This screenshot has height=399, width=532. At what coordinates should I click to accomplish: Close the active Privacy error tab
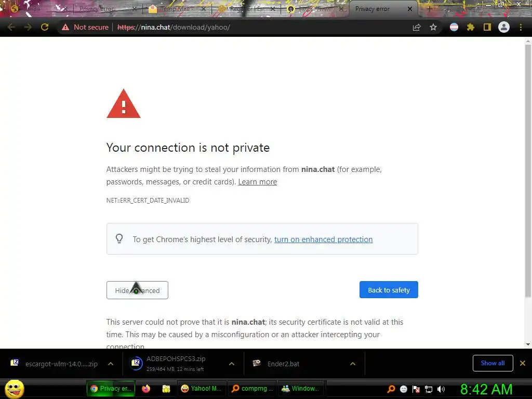(410, 9)
